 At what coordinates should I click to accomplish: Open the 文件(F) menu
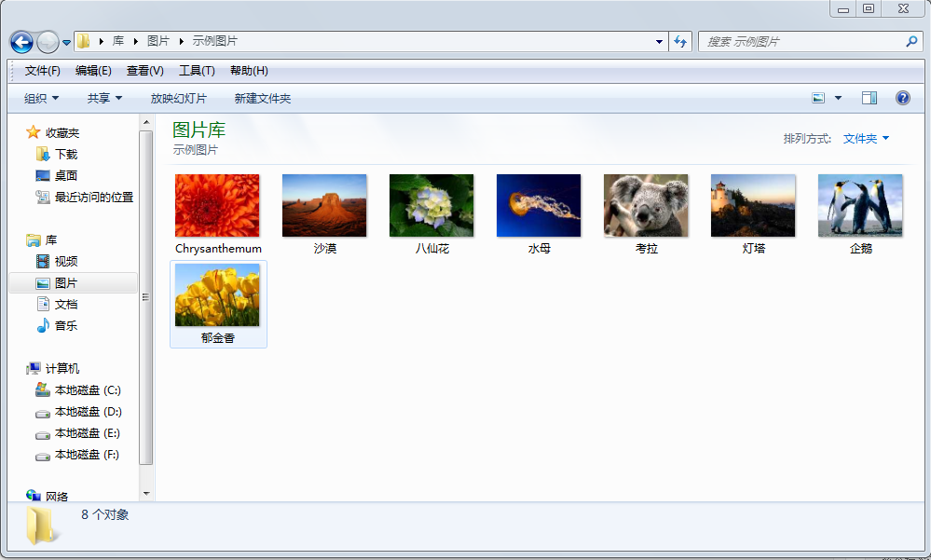click(x=42, y=71)
